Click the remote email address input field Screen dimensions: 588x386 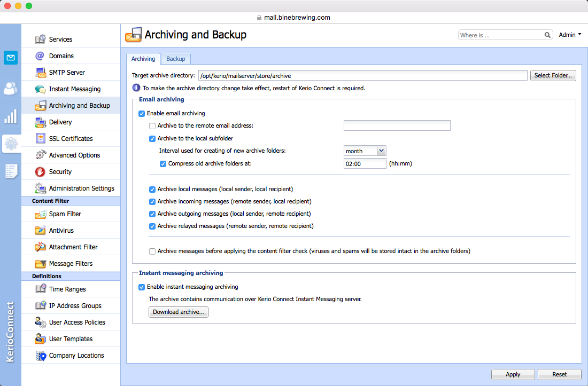[x=397, y=125]
